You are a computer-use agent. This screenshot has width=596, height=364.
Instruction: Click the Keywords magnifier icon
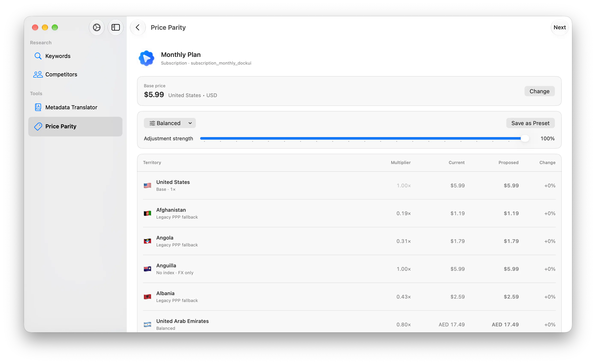(x=38, y=56)
